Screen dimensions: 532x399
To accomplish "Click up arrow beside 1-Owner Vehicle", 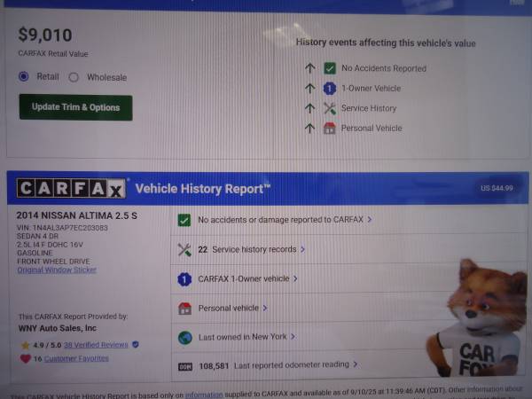I will [309, 88].
